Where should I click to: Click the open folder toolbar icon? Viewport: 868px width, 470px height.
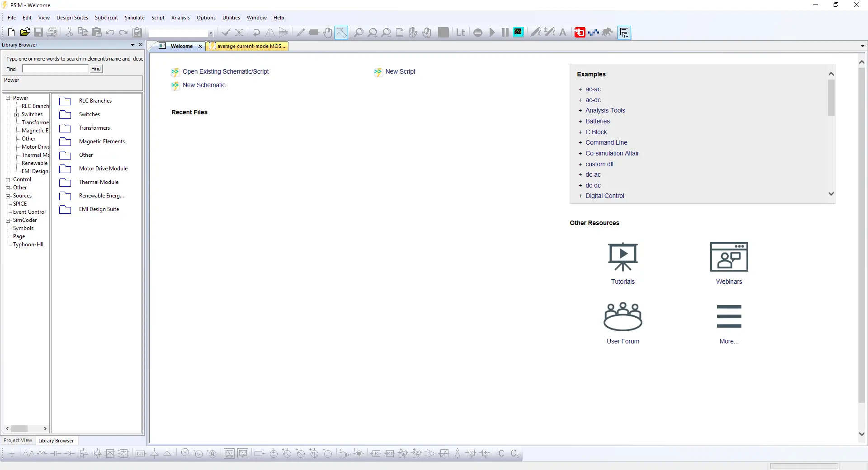[25, 32]
